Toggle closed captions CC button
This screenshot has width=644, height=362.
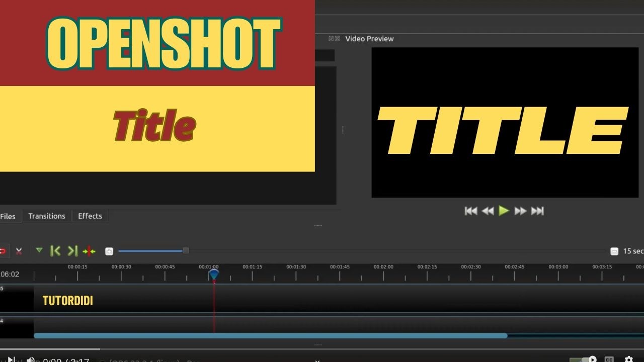(609, 359)
